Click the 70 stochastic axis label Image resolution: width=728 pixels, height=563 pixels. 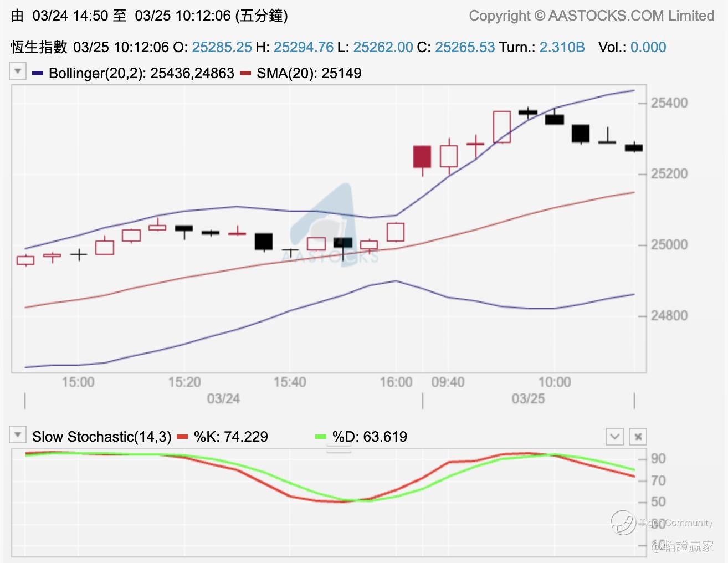point(658,481)
